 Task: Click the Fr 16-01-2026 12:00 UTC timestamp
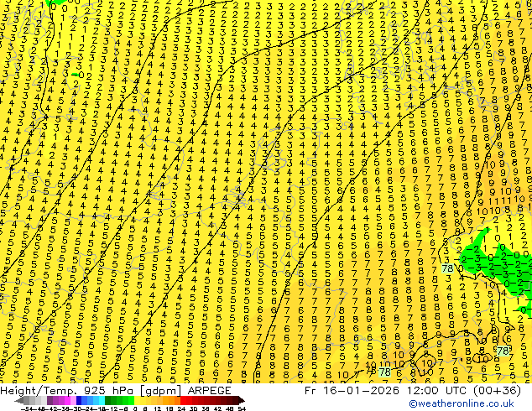pos(413,391)
